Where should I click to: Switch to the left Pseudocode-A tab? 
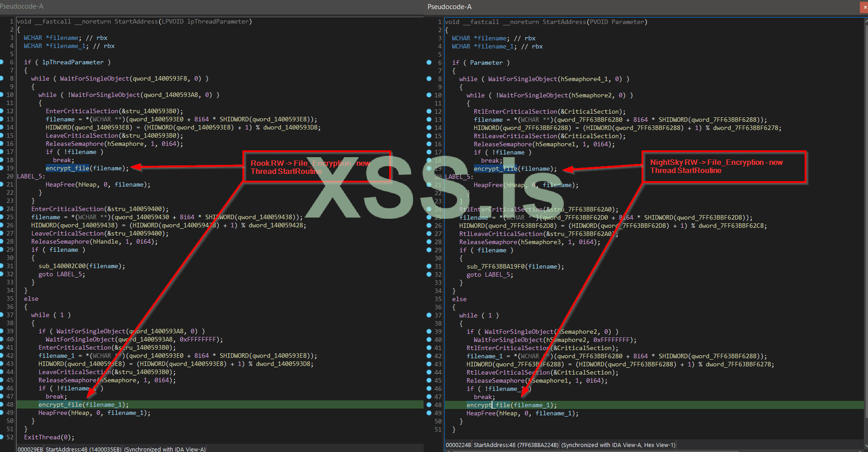point(22,6)
